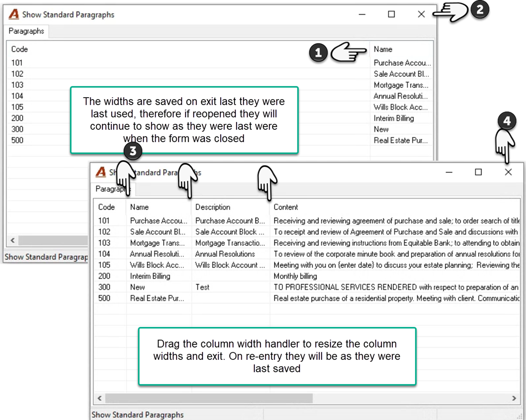526x420 pixels.
Task: Click the Code column header in the back window
Action: click(x=20, y=49)
